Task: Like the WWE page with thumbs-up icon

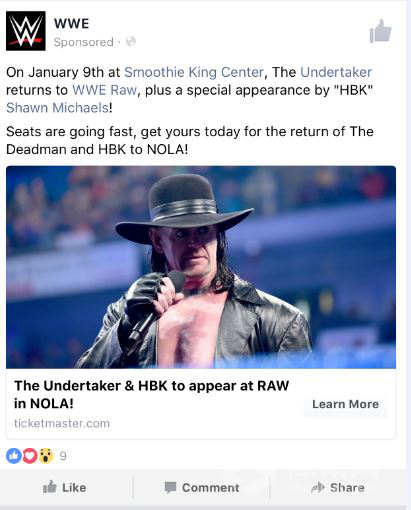Action: (x=381, y=31)
